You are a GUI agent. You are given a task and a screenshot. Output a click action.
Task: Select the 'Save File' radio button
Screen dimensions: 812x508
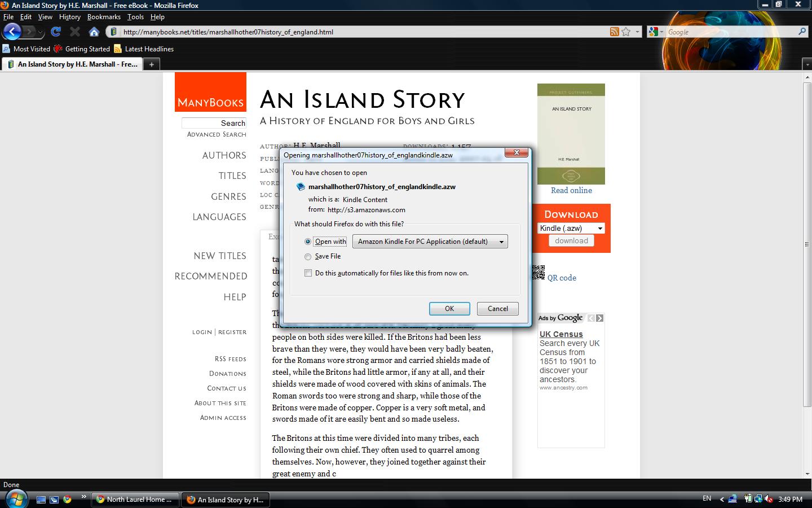point(308,257)
